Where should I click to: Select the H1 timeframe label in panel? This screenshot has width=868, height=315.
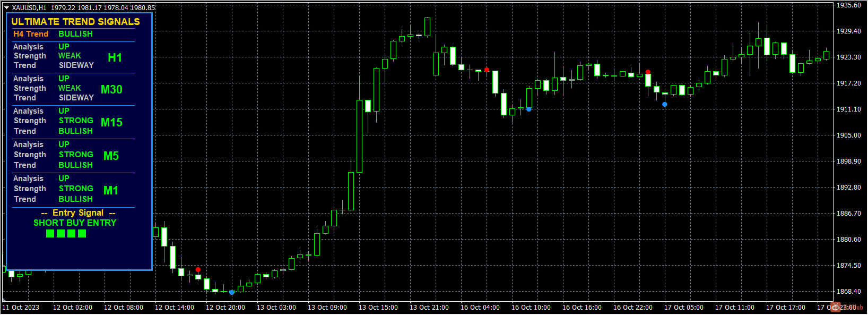(x=115, y=57)
